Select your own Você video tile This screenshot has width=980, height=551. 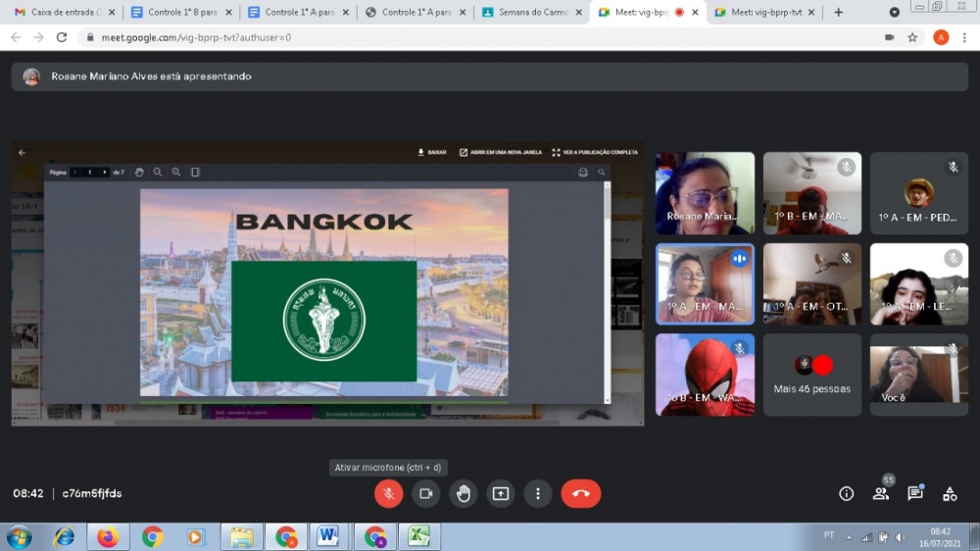click(x=919, y=375)
